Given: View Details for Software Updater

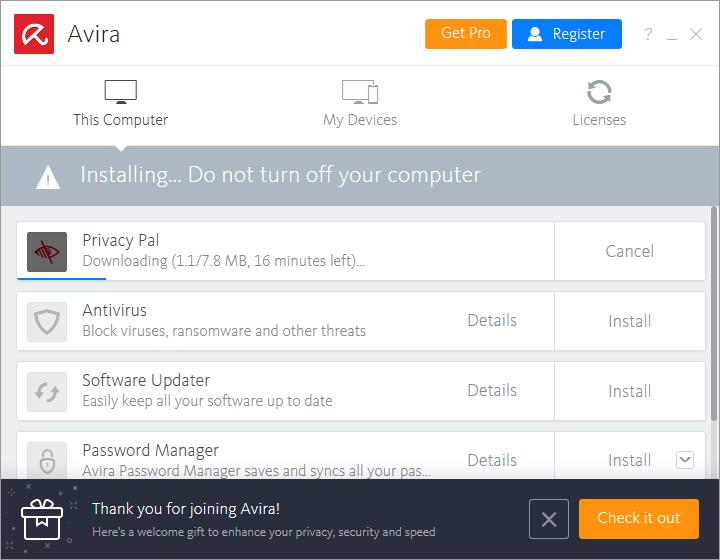Looking at the screenshot, I should coord(492,390).
